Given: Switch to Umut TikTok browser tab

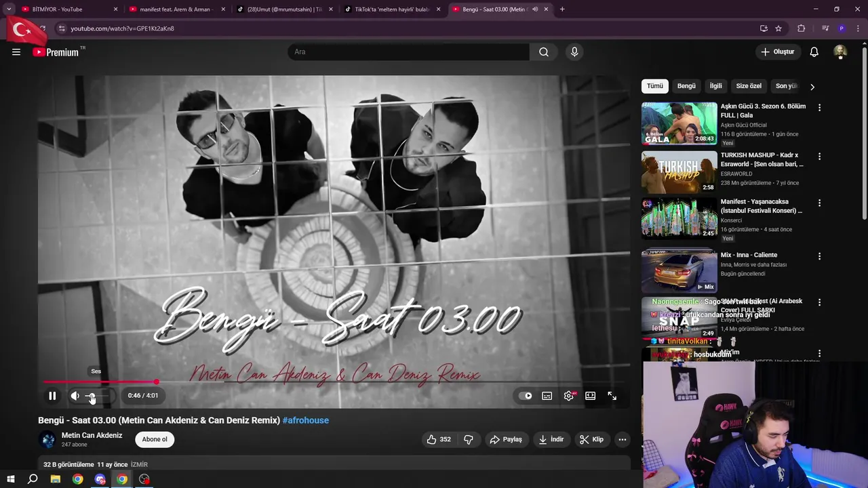Looking at the screenshot, I should (283, 9).
